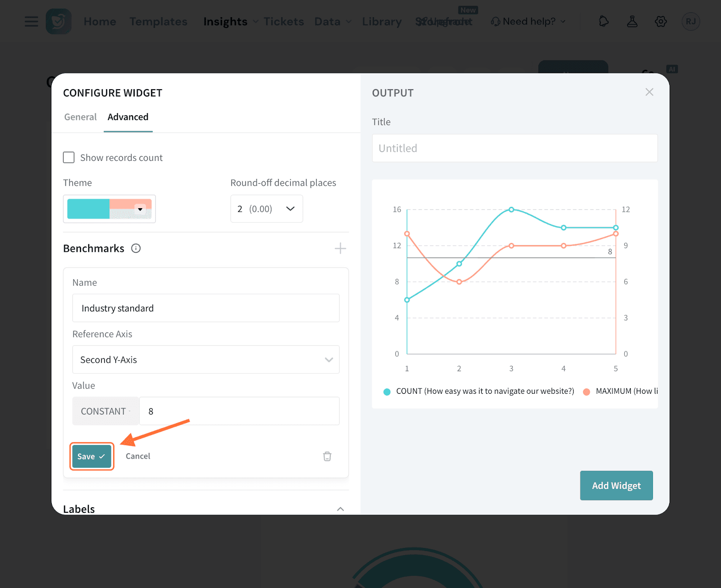Open the Reference Axis dropdown
The height and width of the screenshot is (588, 721).
205,360
